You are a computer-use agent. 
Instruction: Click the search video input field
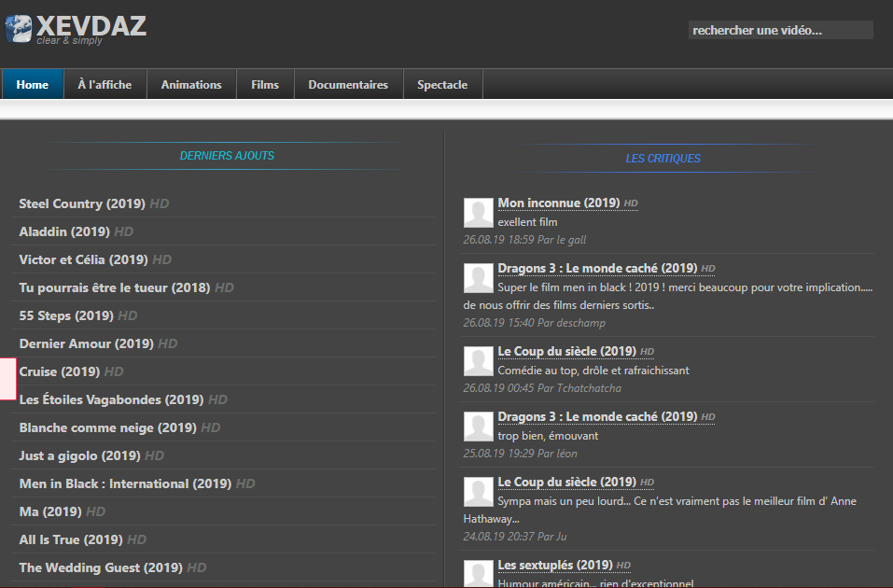pyautogui.click(x=780, y=30)
